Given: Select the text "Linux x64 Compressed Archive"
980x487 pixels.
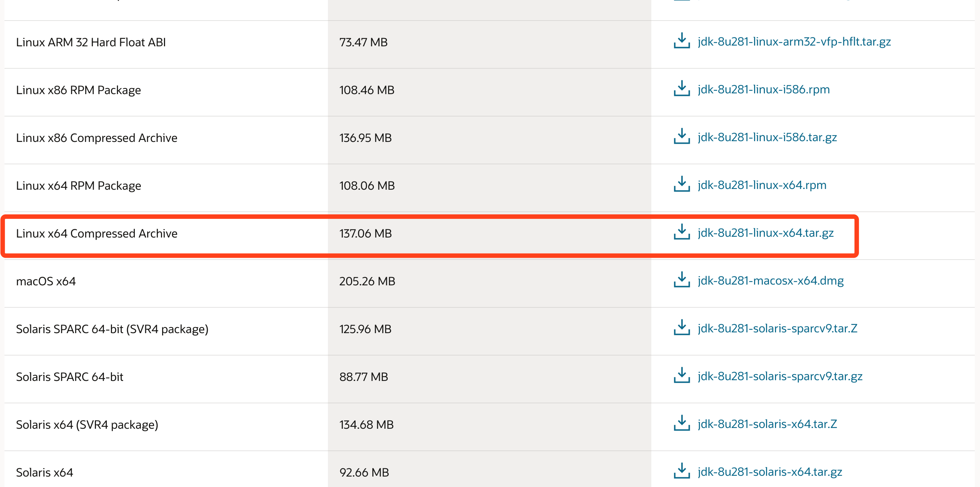Looking at the screenshot, I should (97, 233).
